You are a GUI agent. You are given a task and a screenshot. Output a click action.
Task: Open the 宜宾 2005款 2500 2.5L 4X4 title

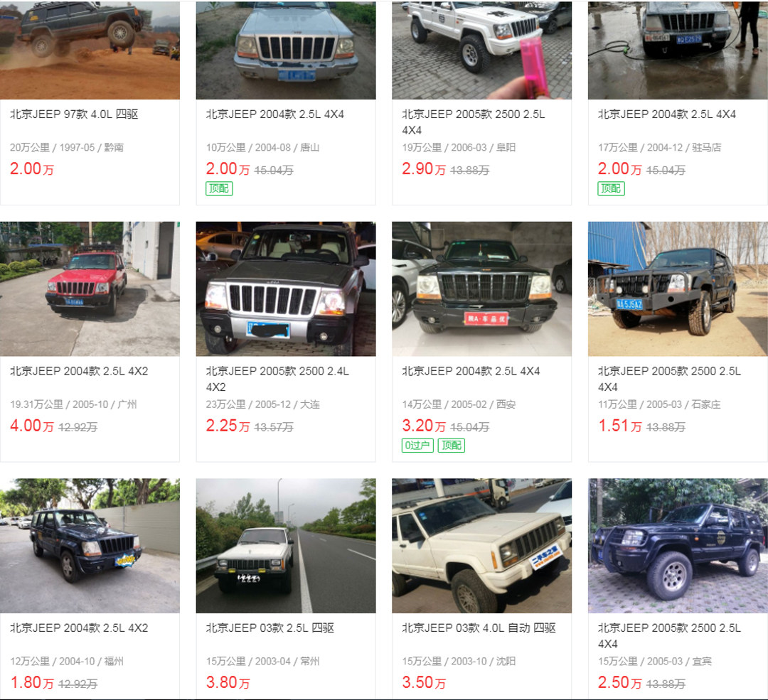click(x=669, y=636)
